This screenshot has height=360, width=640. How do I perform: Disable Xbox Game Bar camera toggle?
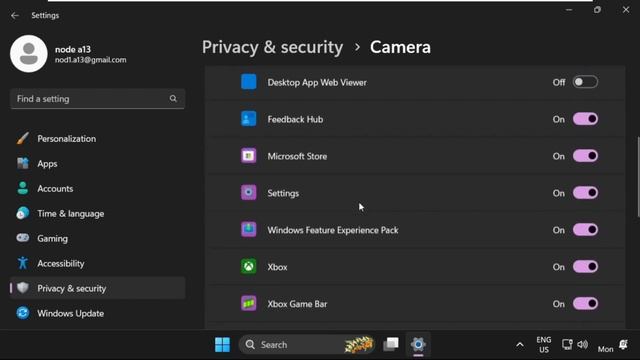click(585, 304)
